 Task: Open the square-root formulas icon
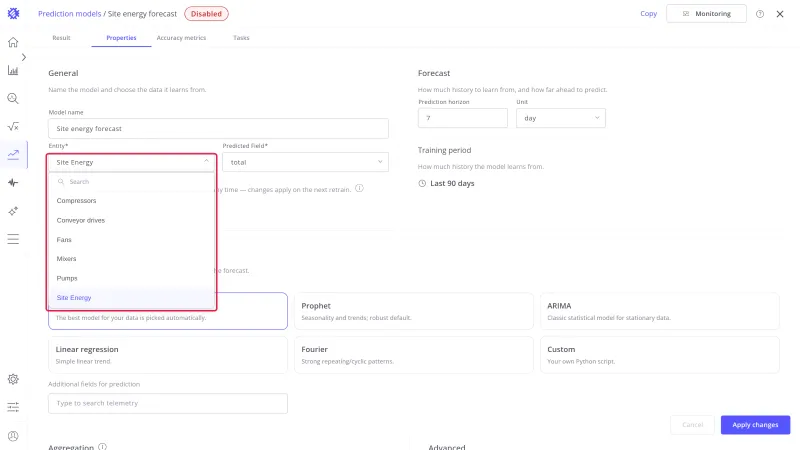[x=13, y=127]
